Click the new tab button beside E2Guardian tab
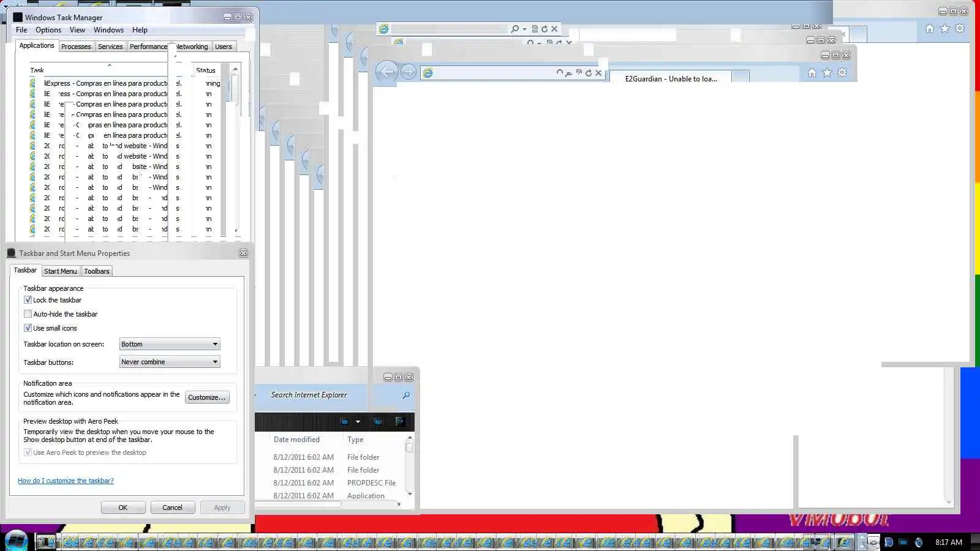Viewport: 980px width, 551px height. (741, 77)
